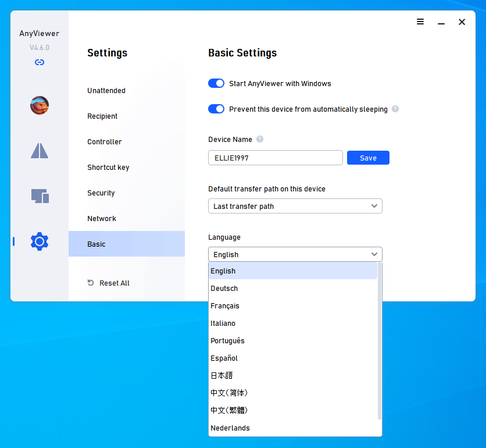Open the Connect tab icon in the sidebar
Viewport: 486px width, 448px height.
click(40, 151)
